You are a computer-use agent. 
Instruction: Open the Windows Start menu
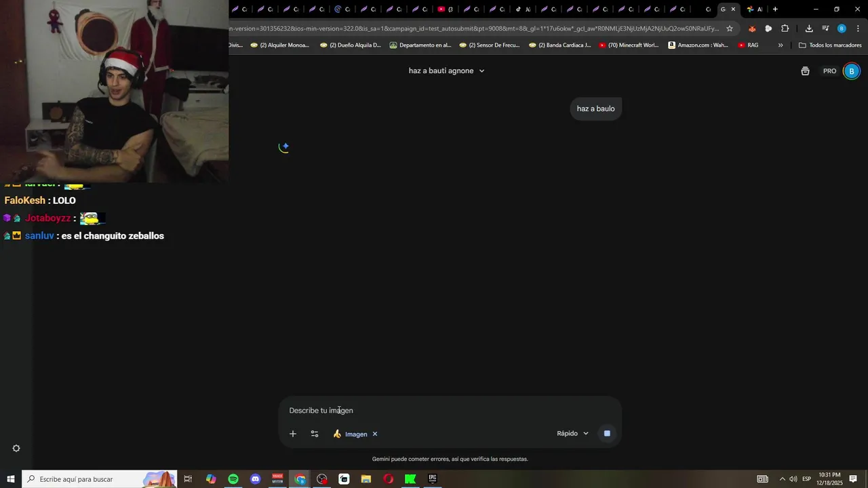[11, 479]
